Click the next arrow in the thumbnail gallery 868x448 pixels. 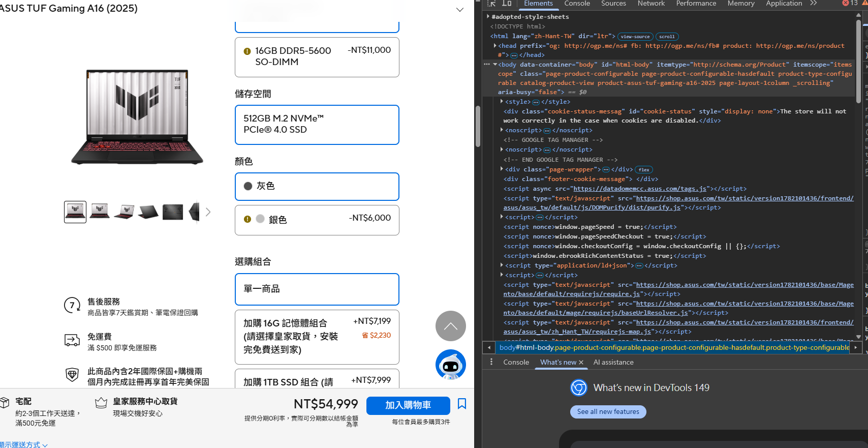click(x=208, y=212)
